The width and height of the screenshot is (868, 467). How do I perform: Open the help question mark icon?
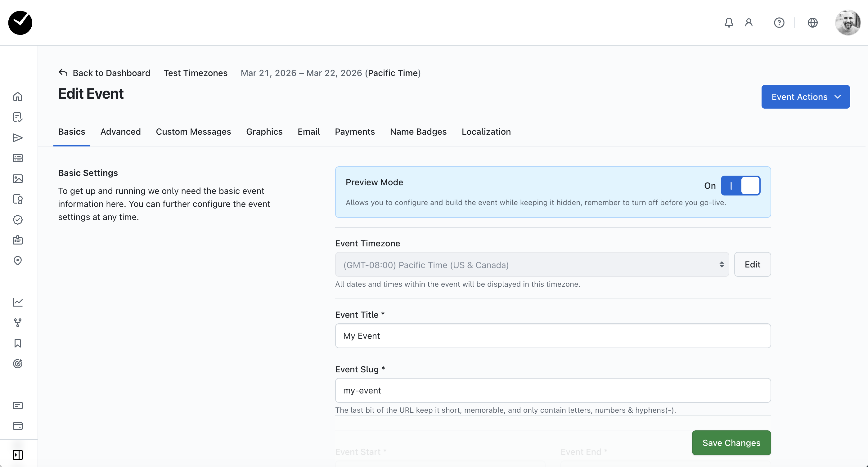[779, 23]
